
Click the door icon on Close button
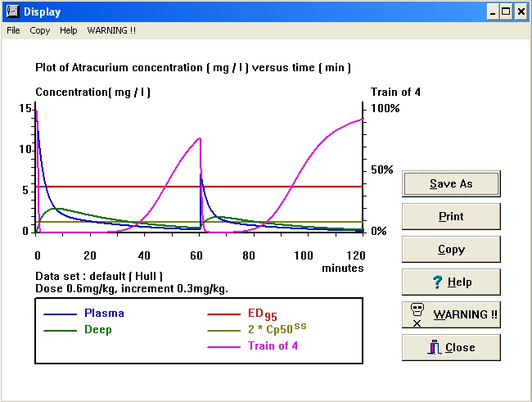pyautogui.click(x=435, y=347)
